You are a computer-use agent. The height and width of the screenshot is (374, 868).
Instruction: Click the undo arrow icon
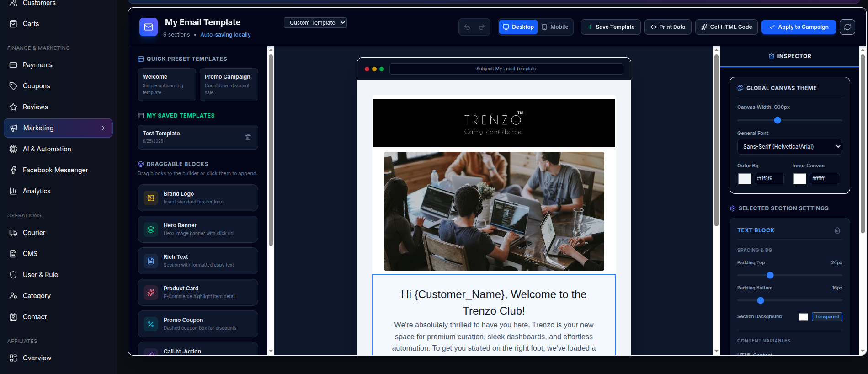pyautogui.click(x=467, y=27)
